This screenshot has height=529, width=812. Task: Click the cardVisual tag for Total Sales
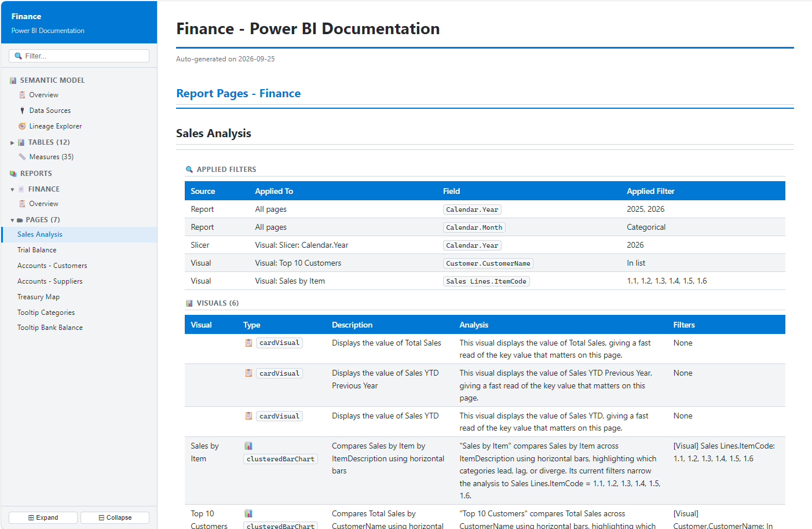tap(279, 343)
